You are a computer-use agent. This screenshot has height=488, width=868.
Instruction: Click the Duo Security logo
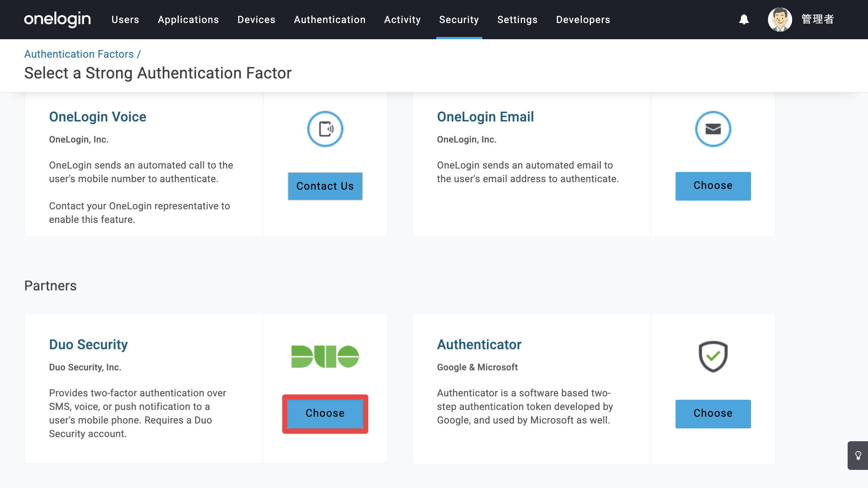click(x=325, y=356)
